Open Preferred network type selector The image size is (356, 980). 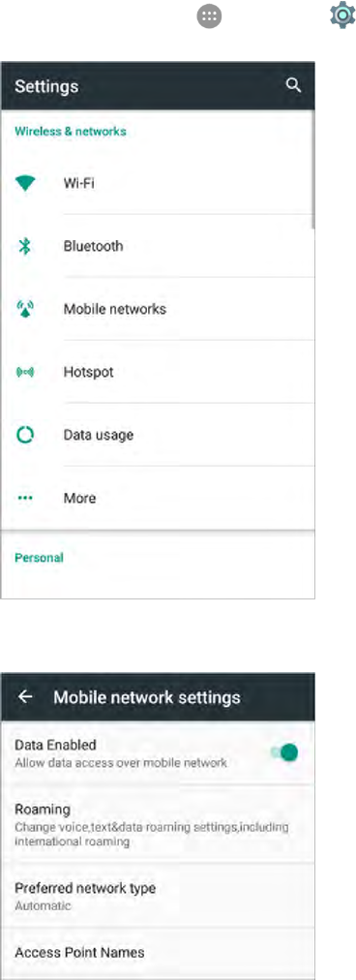pos(158,896)
